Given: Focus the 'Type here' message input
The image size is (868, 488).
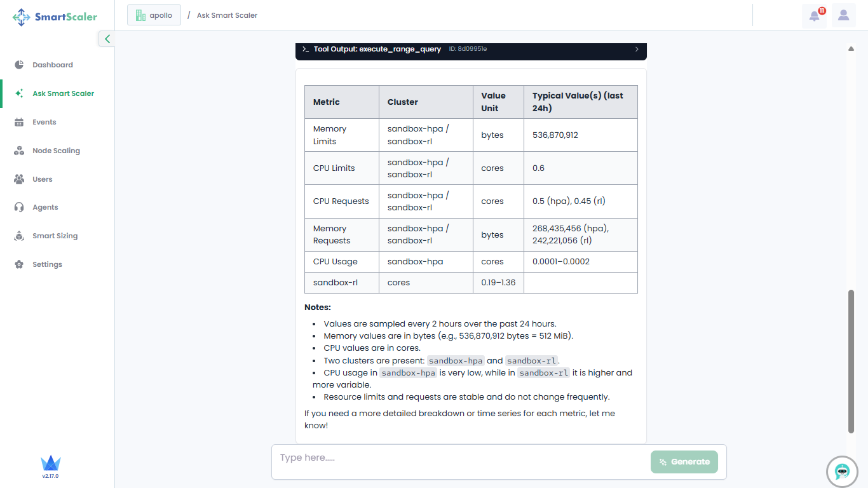Looking at the screenshot, I should [461, 458].
